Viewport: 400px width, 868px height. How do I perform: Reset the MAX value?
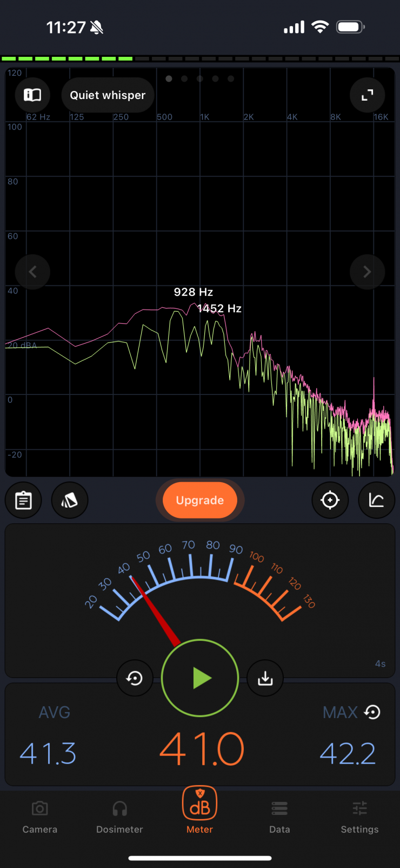372,712
